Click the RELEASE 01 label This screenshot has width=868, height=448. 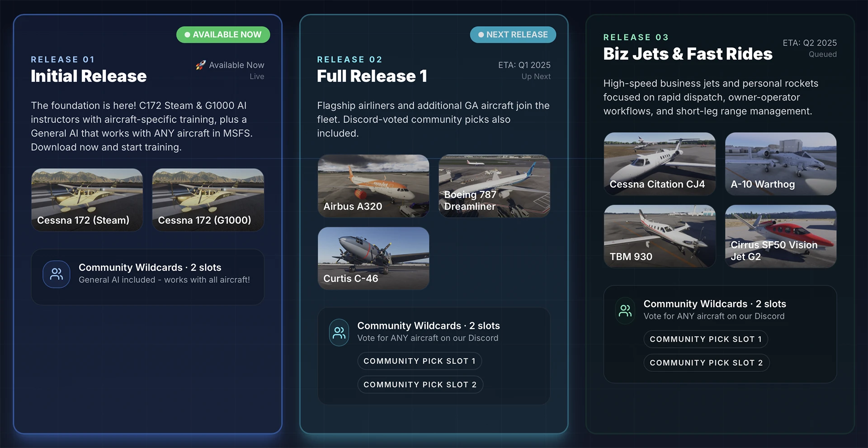(x=63, y=59)
